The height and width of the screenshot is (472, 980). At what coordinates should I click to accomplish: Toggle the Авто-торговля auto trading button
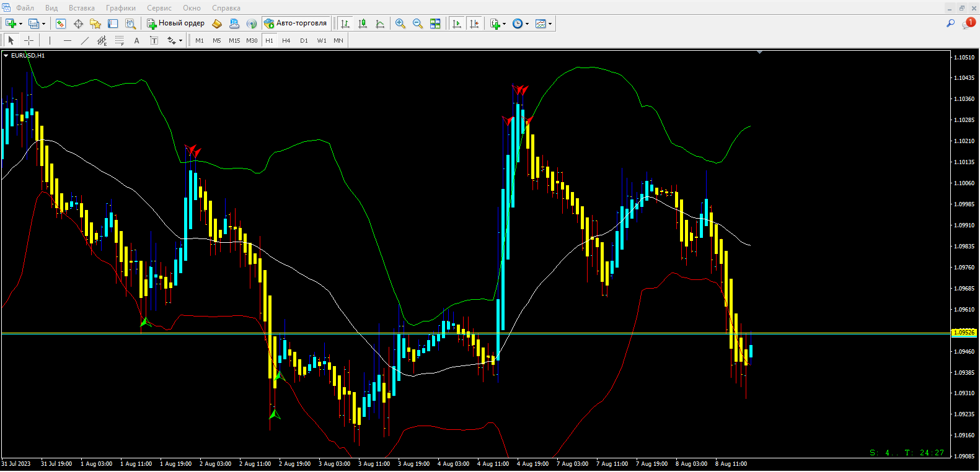point(296,24)
